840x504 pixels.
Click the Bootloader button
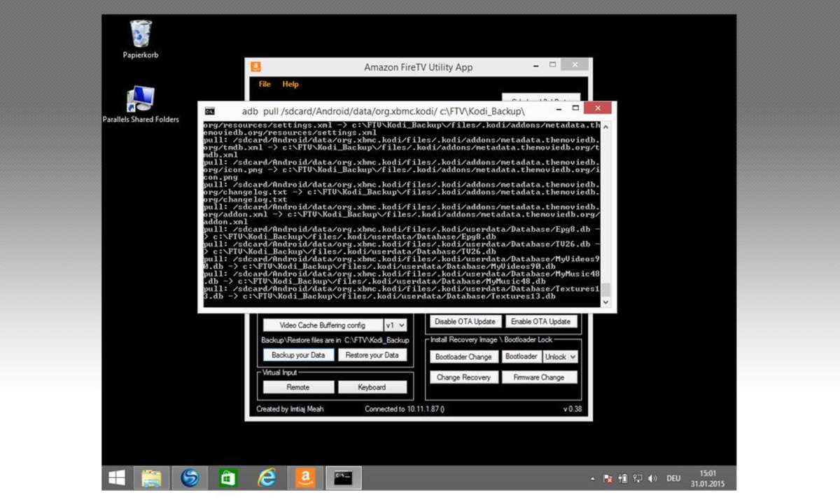(521, 356)
